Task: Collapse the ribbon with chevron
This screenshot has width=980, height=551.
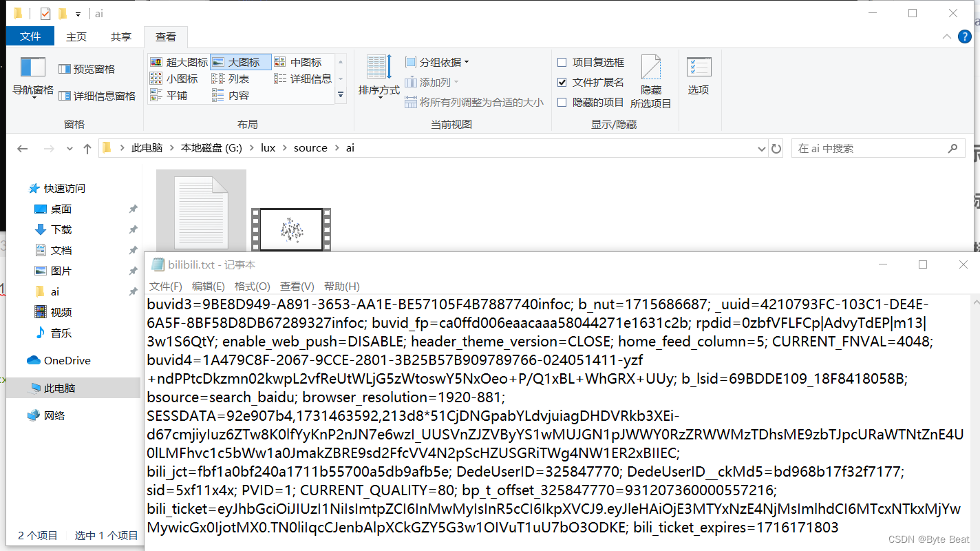Action: 947,37
